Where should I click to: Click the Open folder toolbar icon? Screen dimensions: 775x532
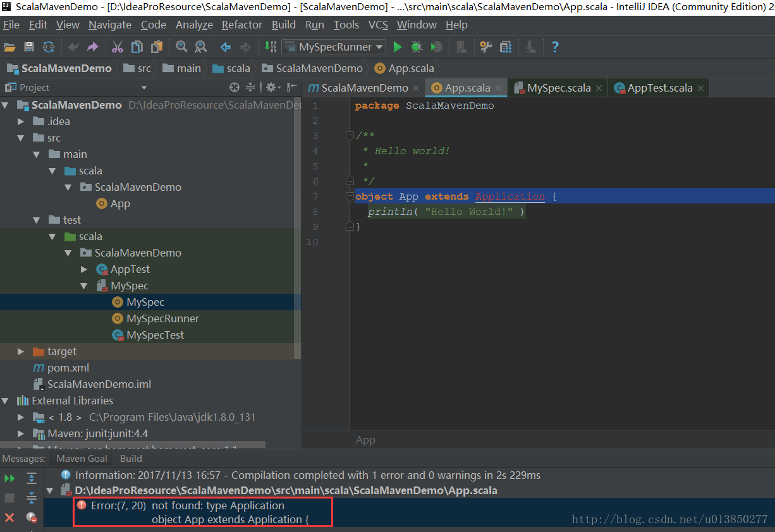9,47
